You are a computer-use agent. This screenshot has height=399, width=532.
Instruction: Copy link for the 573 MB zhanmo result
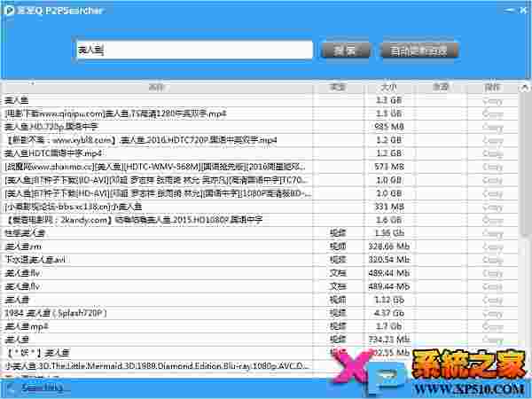[493, 167]
